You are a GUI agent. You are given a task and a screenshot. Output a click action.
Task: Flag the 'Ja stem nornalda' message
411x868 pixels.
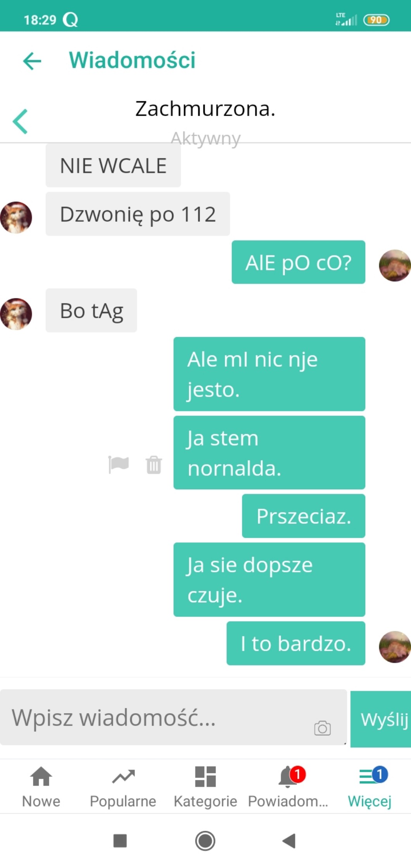[x=119, y=464]
